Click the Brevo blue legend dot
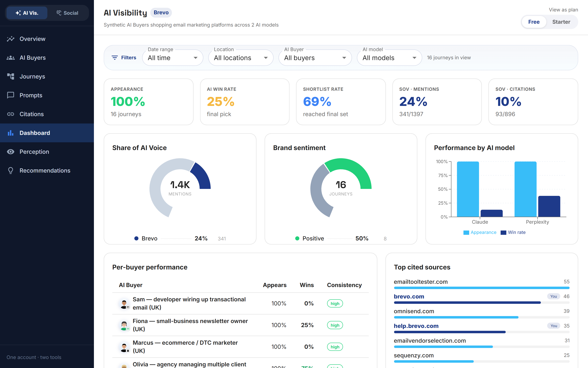 pyautogui.click(x=136, y=239)
